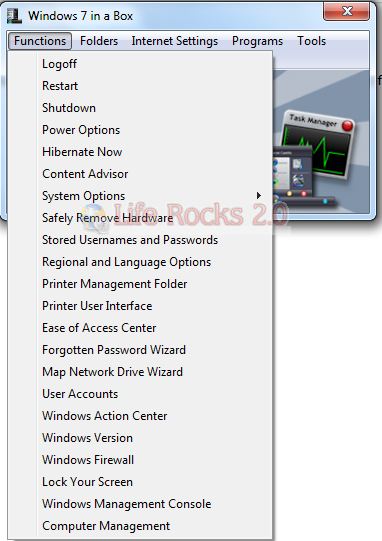Open the Internet Settings menu
This screenshot has height=541, width=382.
(175, 41)
